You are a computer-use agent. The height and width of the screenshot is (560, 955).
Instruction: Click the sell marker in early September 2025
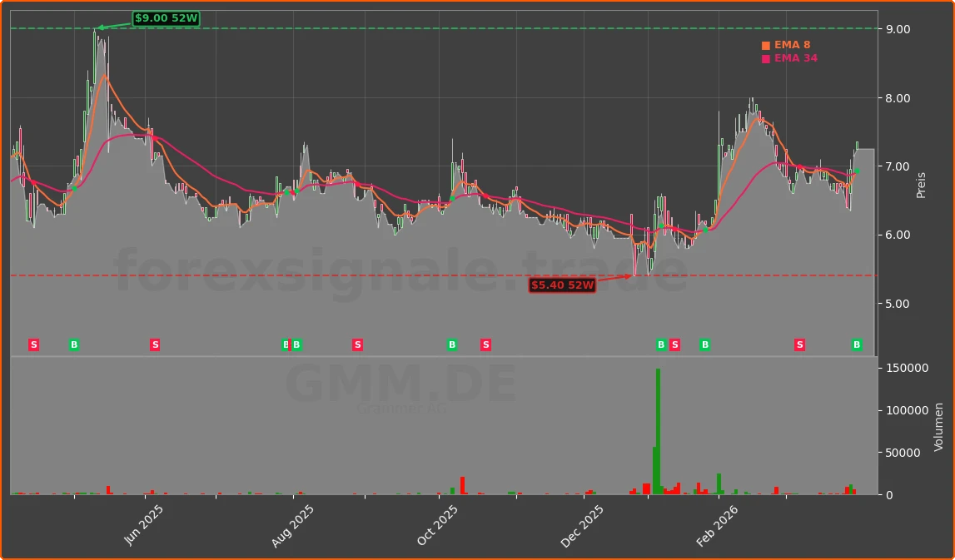pos(357,345)
